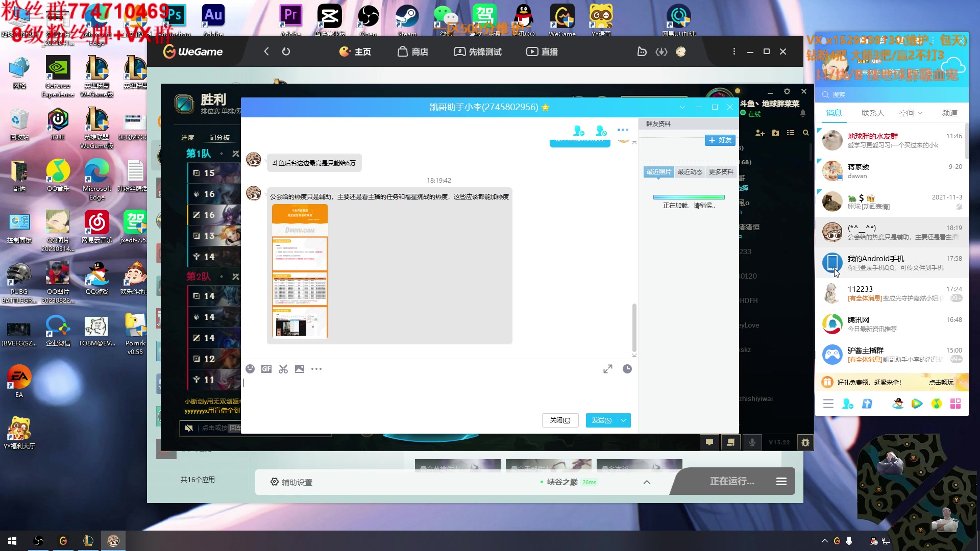Click 点击畅玩 link in QQ banner
This screenshot has width=980, height=551.
tap(941, 382)
